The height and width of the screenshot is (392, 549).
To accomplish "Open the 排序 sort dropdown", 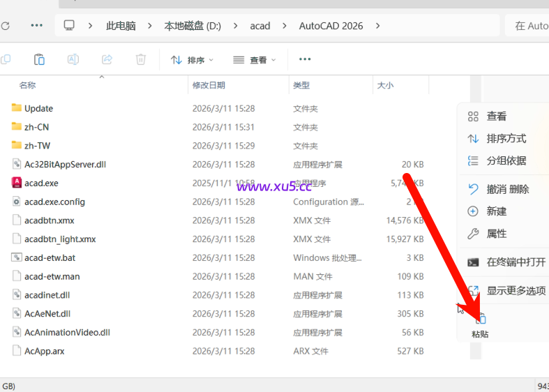I will pos(193,60).
